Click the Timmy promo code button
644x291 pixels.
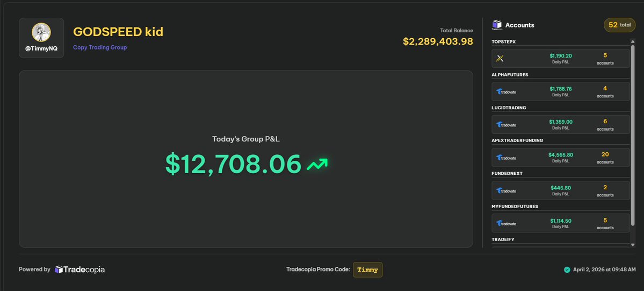click(367, 269)
